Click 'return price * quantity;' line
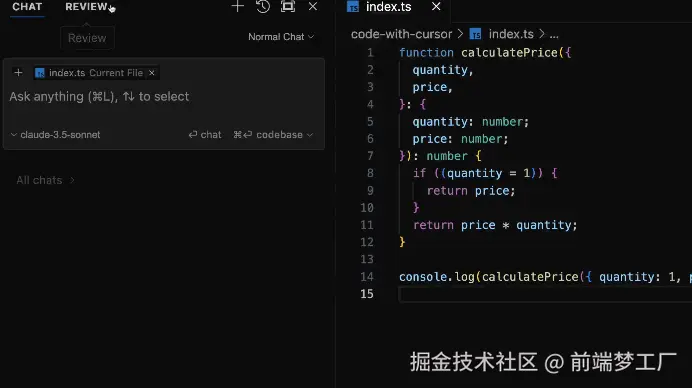Screen dimensions: 692x388 click(495, 225)
